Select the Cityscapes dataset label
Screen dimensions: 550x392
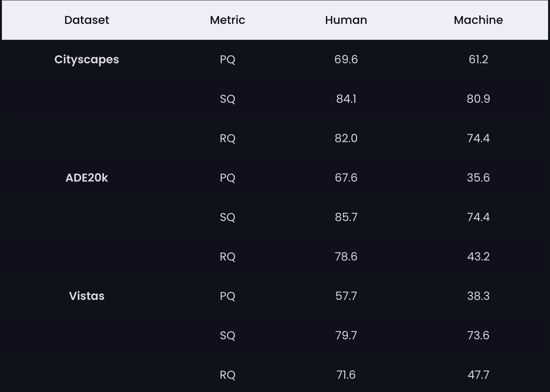(x=86, y=59)
